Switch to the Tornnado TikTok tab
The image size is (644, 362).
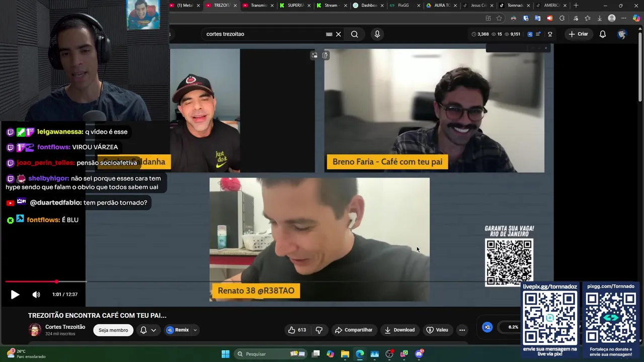click(x=512, y=6)
